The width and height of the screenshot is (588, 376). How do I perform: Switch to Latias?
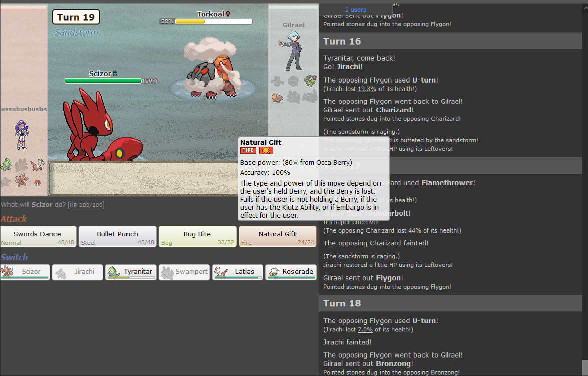(238, 272)
